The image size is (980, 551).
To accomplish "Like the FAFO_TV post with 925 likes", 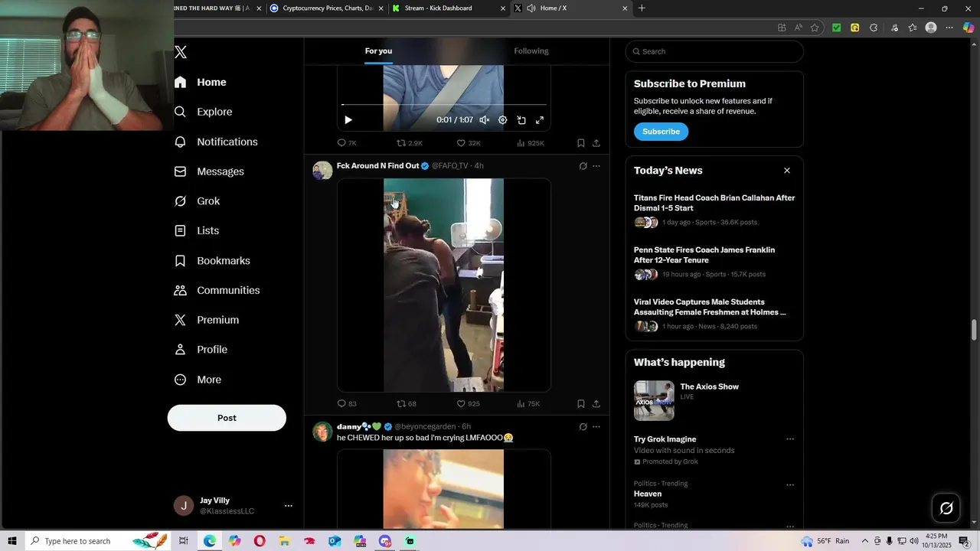I will point(468,404).
